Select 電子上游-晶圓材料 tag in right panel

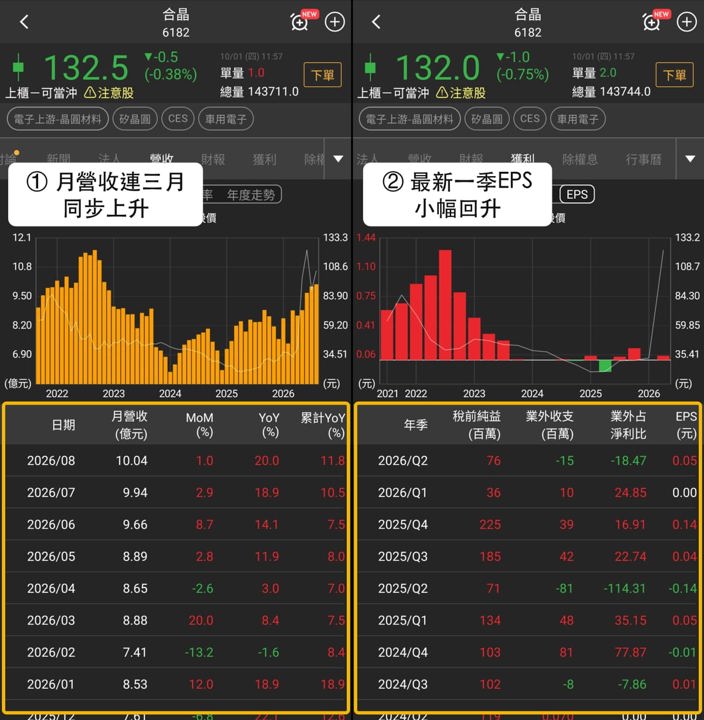410,119
